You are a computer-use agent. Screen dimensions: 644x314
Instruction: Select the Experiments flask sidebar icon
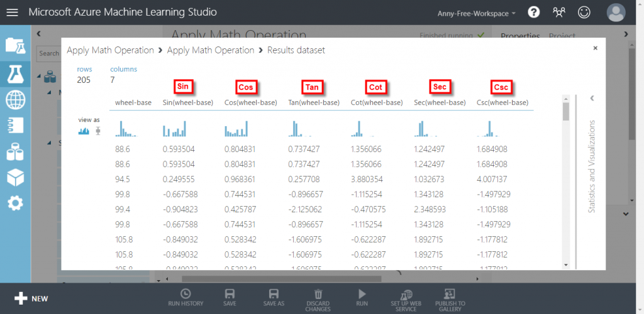pyautogui.click(x=15, y=74)
